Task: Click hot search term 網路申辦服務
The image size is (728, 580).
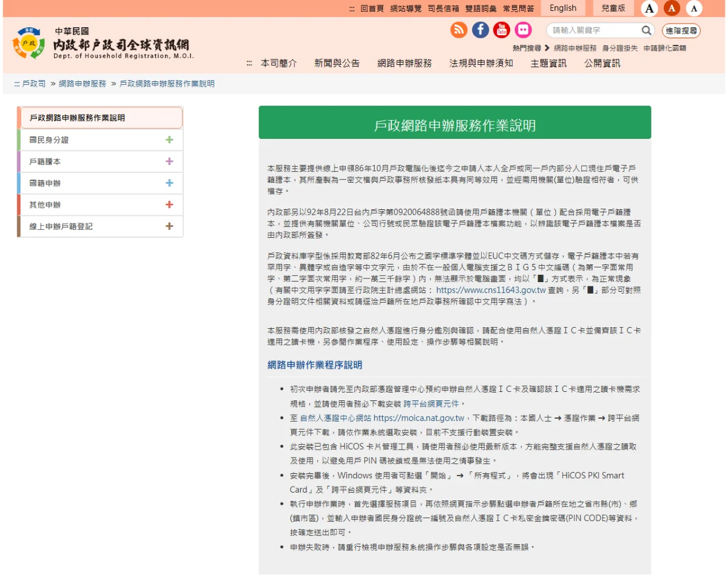Action: click(575, 48)
